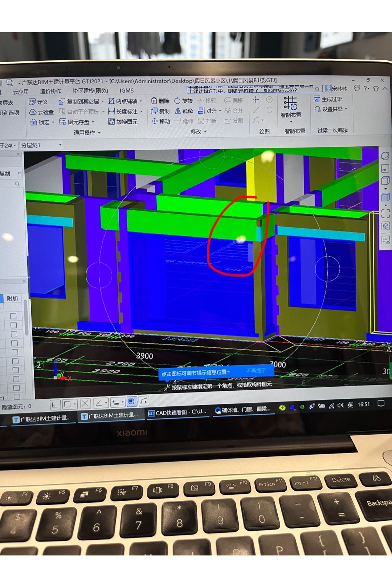Viewport: 392px width, 584px height.
Task: Click 生成过梁 generate lintel
Action: 328,99
